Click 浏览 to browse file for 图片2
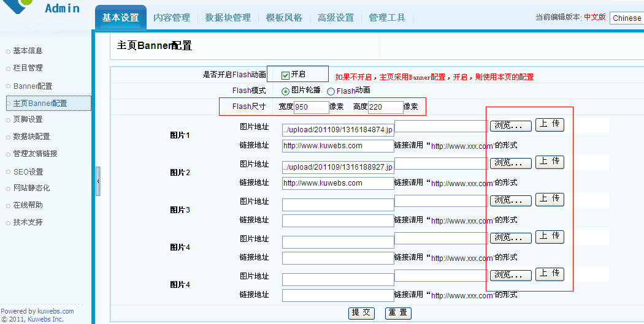644x324 pixels. pyautogui.click(x=510, y=164)
